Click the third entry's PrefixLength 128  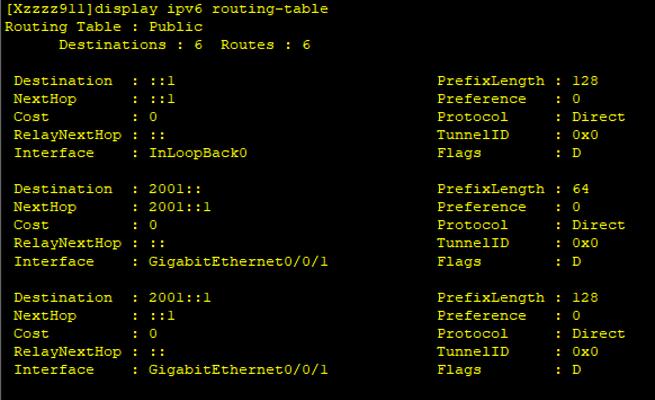(585, 297)
